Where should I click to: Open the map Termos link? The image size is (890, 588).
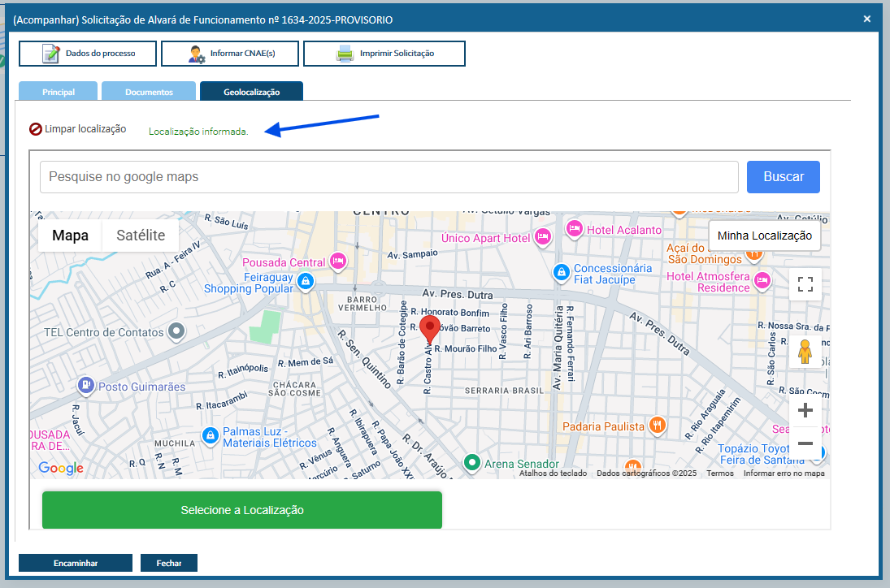pos(719,473)
